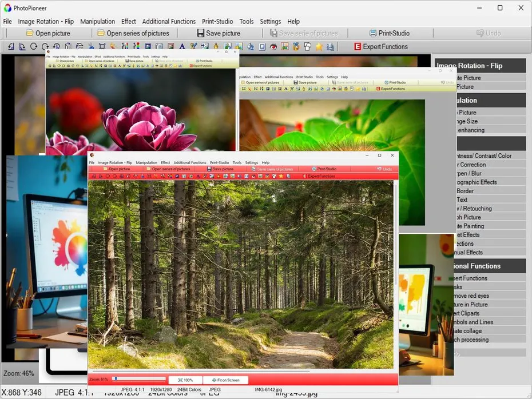Viewport: 532px width, 399px height.
Task: Activate the crop tool icon
Action: coord(101,46)
